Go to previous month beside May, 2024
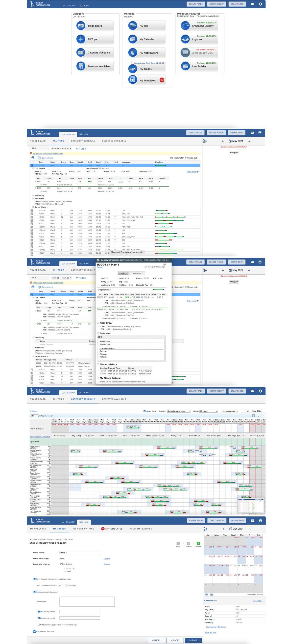This screenshot has width=288, height=644. pyautogui.click(x=247, y=411)
